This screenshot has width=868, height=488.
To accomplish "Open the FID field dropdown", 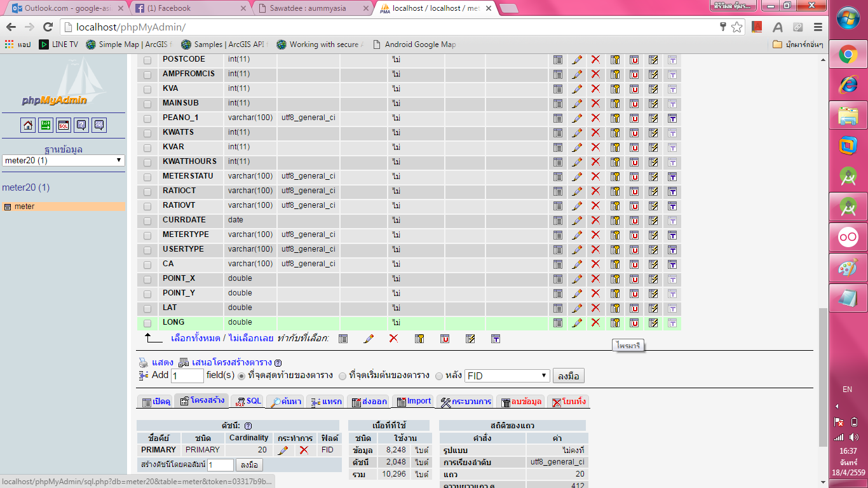I will pos(507,376).
